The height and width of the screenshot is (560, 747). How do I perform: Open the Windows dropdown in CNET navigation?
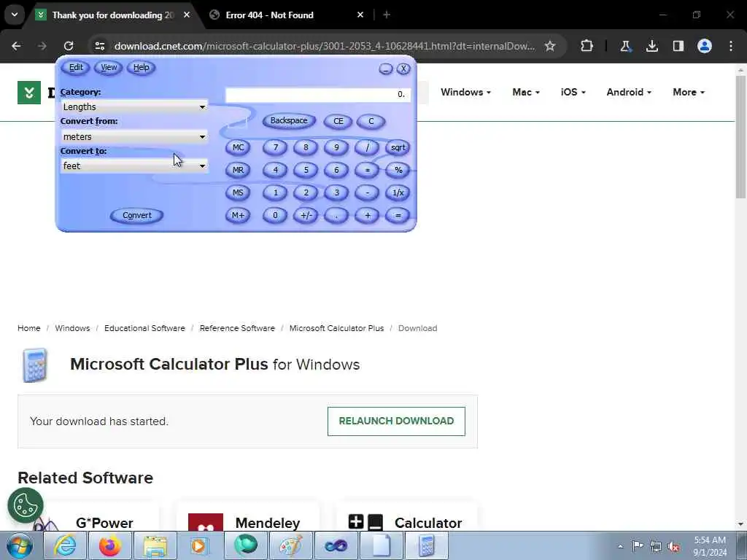click(x=465, y=92)
